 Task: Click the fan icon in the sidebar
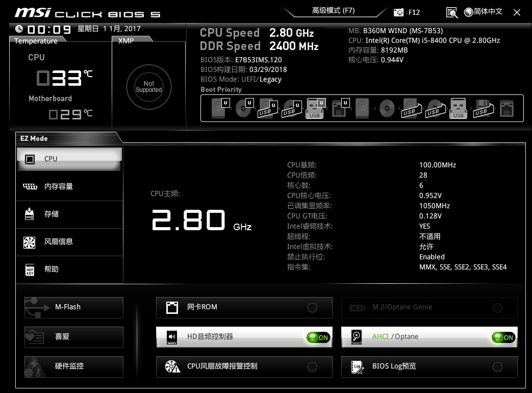tap(29, 242)
